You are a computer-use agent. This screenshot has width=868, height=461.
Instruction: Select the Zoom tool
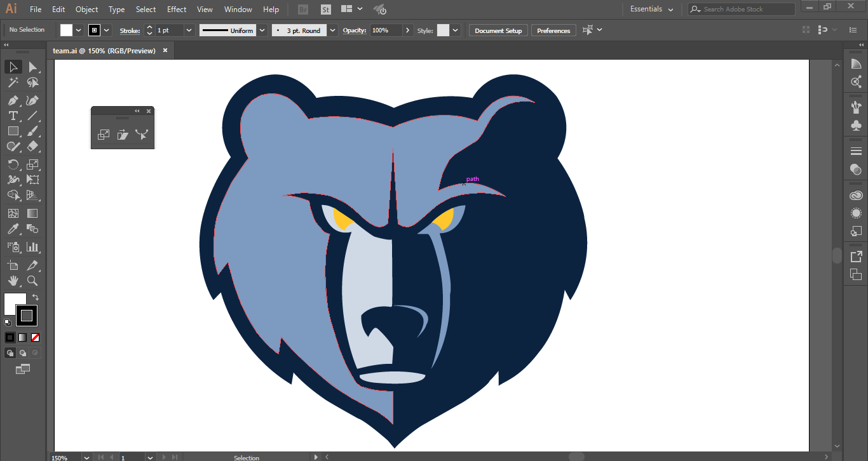click(32, 281)
